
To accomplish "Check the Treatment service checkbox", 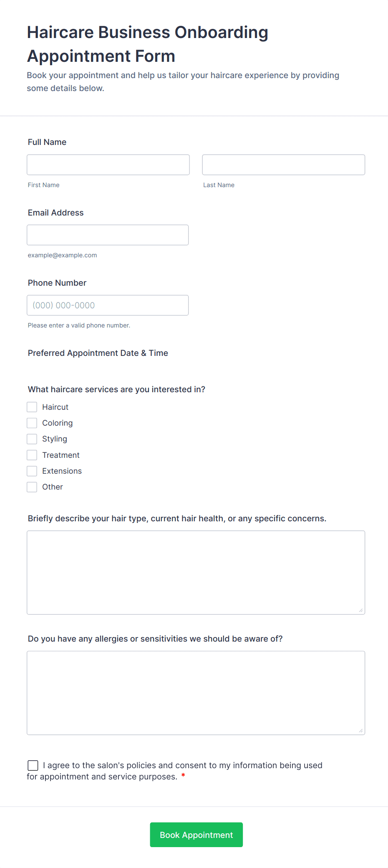I will (32, 455).
